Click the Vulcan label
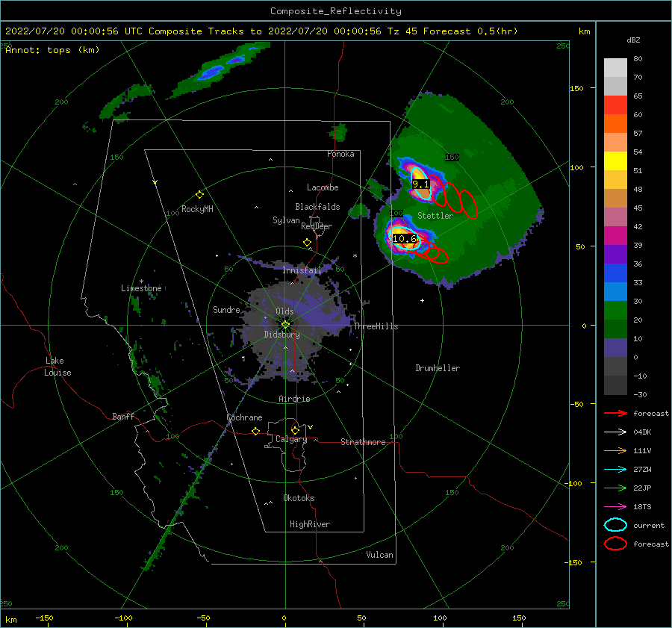The height and width of the screenshot is (628, 672). (380, 555)
